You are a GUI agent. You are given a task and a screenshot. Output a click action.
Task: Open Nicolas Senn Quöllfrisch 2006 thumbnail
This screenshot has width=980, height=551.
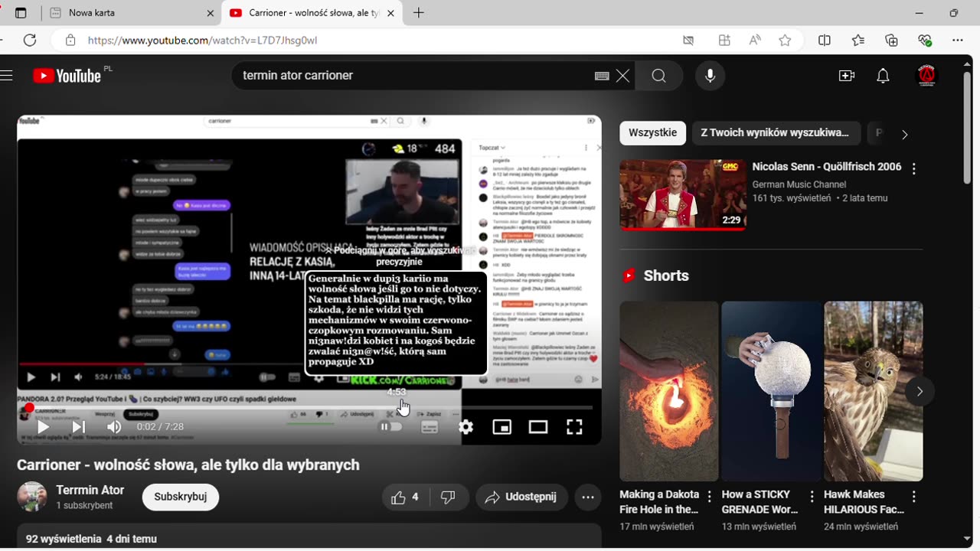pos(683,194)
